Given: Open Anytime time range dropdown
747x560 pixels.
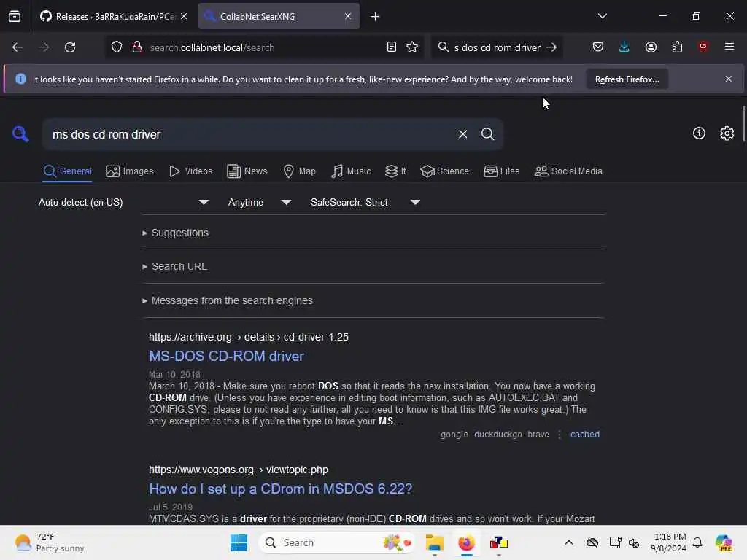Looking at the screenshot, I should click(x=260, y=203).
